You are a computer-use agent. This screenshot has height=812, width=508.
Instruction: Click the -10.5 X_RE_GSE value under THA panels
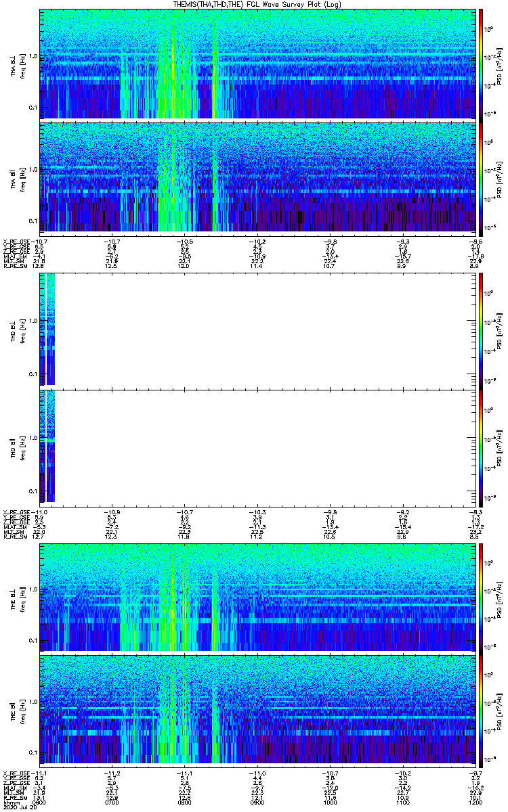pos(184,241)
